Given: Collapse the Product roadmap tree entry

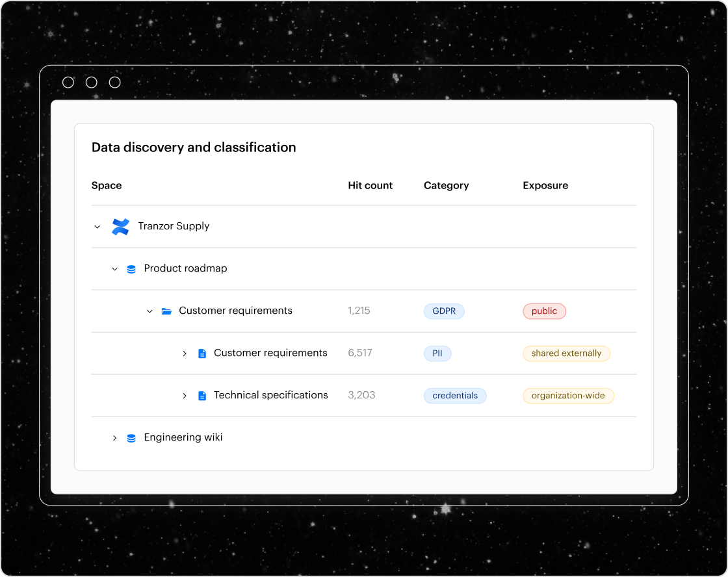Looking at the screenshot, I should (x=115, y=268).
